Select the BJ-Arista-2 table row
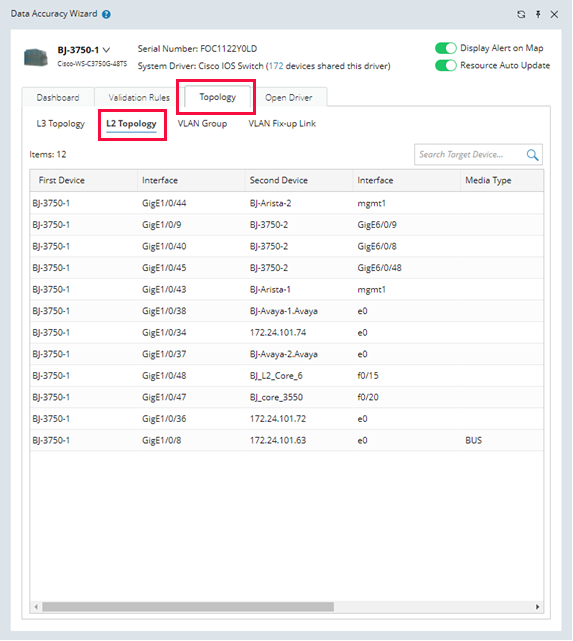This screenshot has height=641, width=573. pyautogui.click(x=286, y=203)
